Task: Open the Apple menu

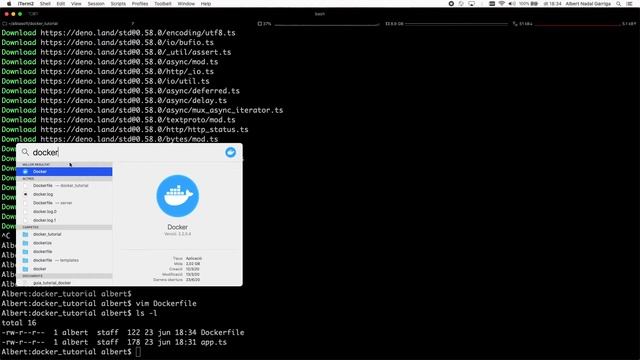Action: point(9,4)
